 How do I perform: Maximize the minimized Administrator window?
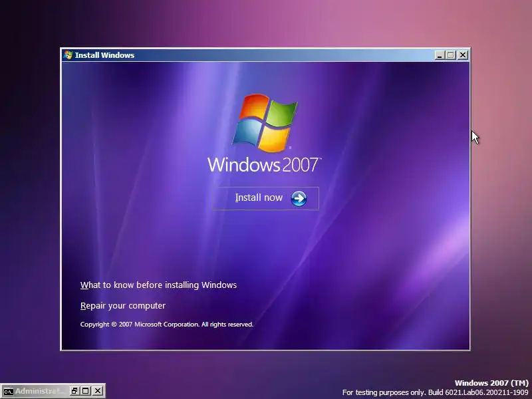pos(86,391)
